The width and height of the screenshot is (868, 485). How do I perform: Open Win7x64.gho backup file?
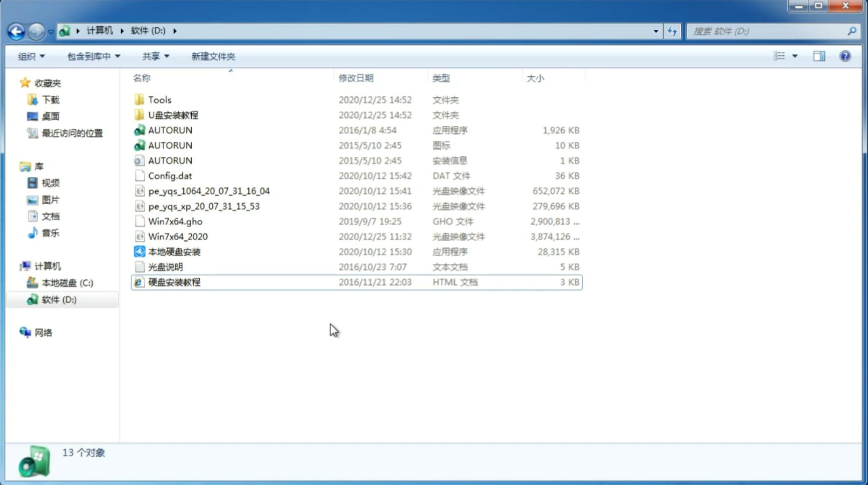175,221
